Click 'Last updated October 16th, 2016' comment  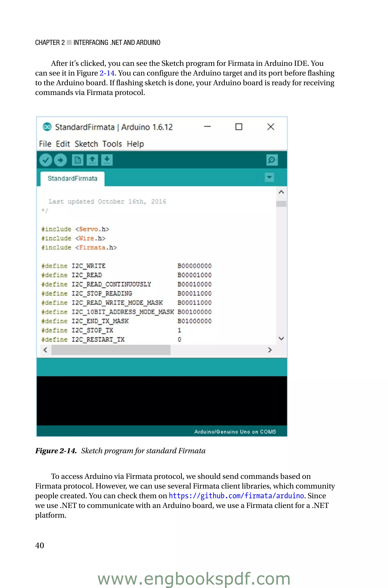point(107,201)
